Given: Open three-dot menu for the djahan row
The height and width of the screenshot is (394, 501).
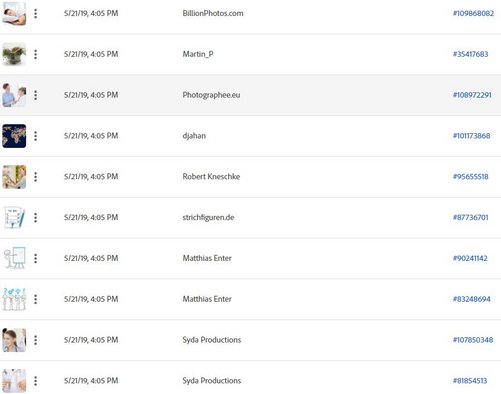Looking at the screenshot, I should pyautogui.click(x=36, y=136).
